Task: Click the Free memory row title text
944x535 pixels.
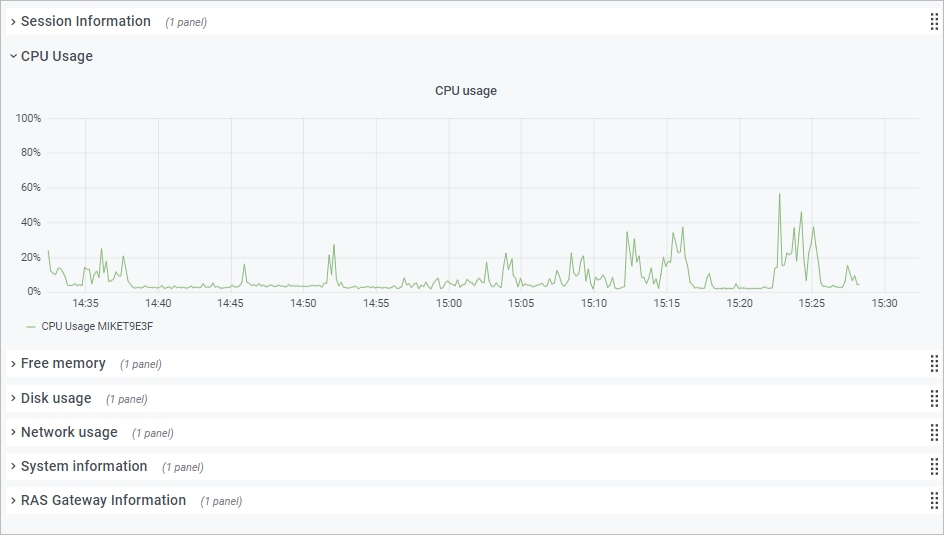Action: click(x=63, y=364)
